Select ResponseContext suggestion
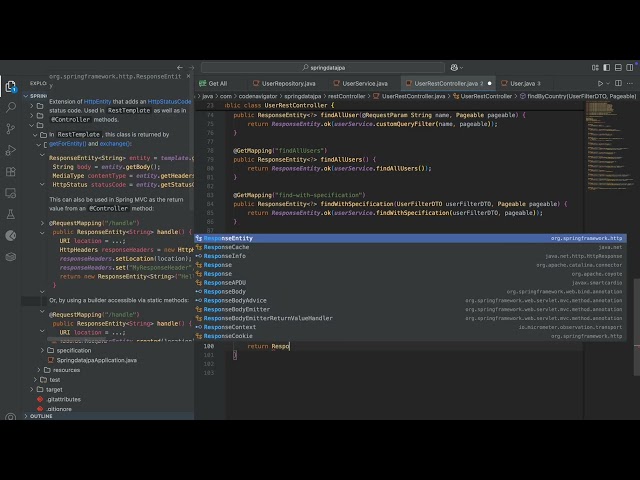 point(410,327)
